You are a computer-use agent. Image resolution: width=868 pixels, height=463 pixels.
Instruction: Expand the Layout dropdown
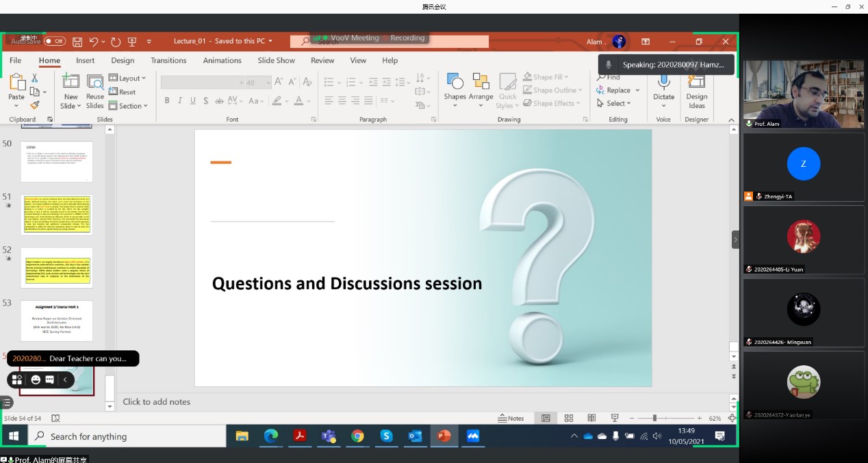[x=128, y=79]
